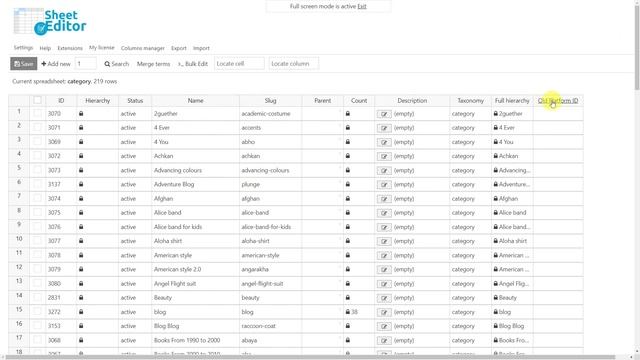
Task: Open the Settings menu
Action: pyautogui.click(x=23, y=48)
